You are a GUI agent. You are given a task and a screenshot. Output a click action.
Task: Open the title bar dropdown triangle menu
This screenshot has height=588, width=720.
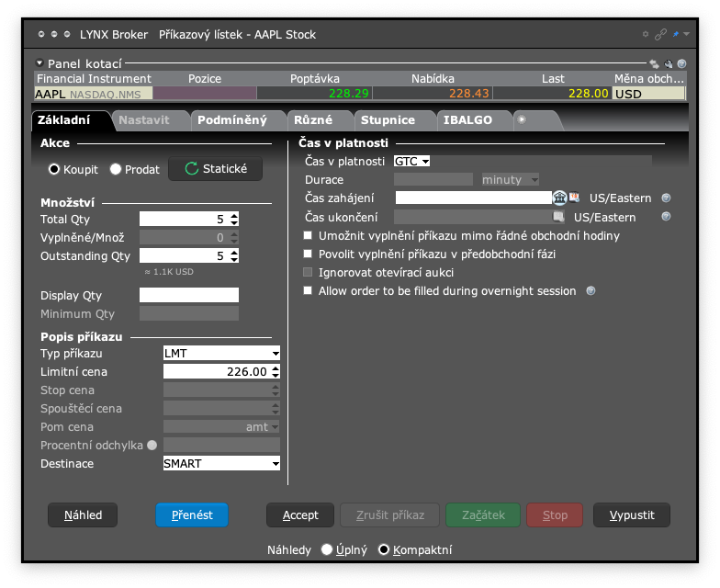pos(687,34)
